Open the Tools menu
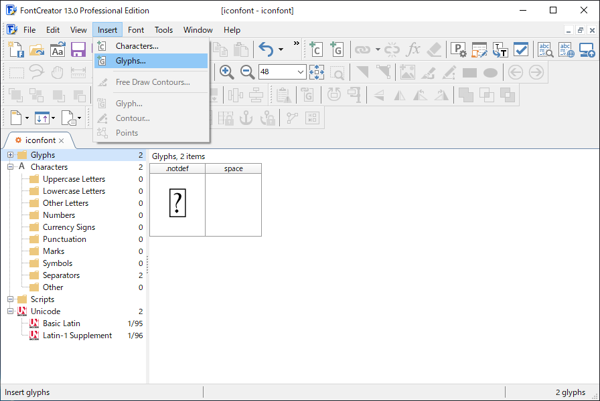This screenshot has height=401, width=600. point(163,30)
